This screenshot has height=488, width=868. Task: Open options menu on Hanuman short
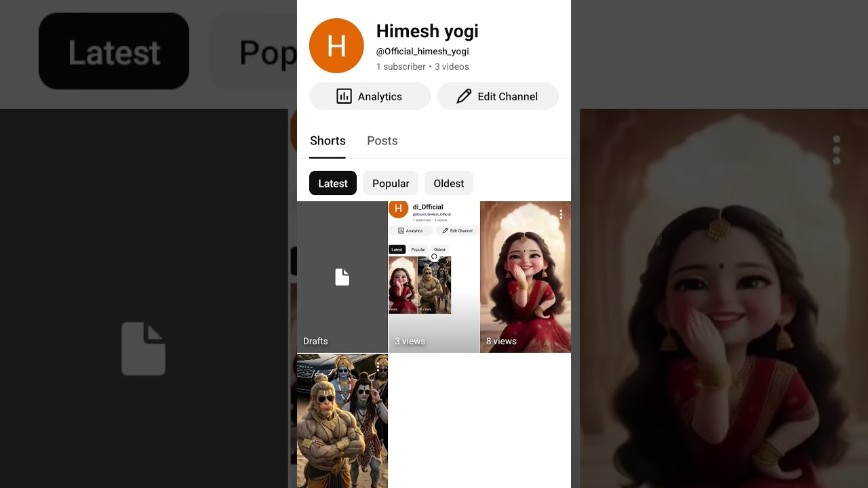coord(378,367)
